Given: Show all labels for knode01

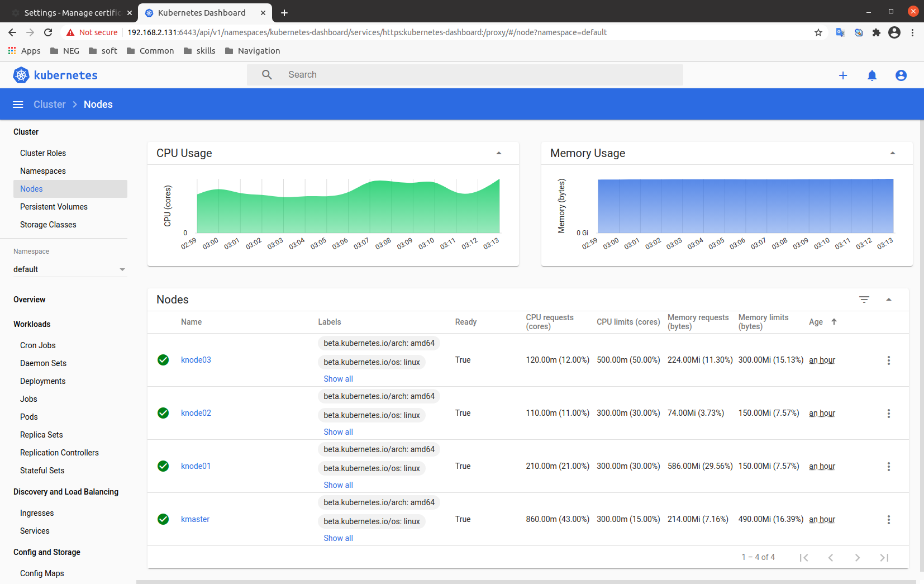Looking at the screenshot, I should (x=338, y=485).
